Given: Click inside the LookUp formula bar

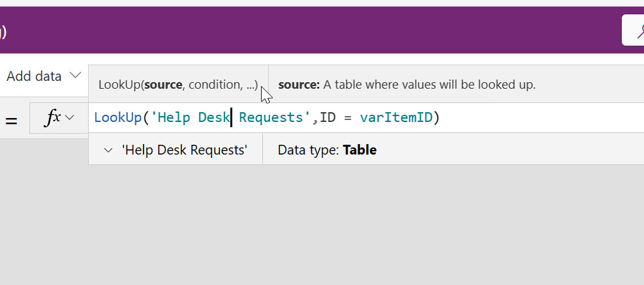Looking at the screenshot, I should (366, 118).
